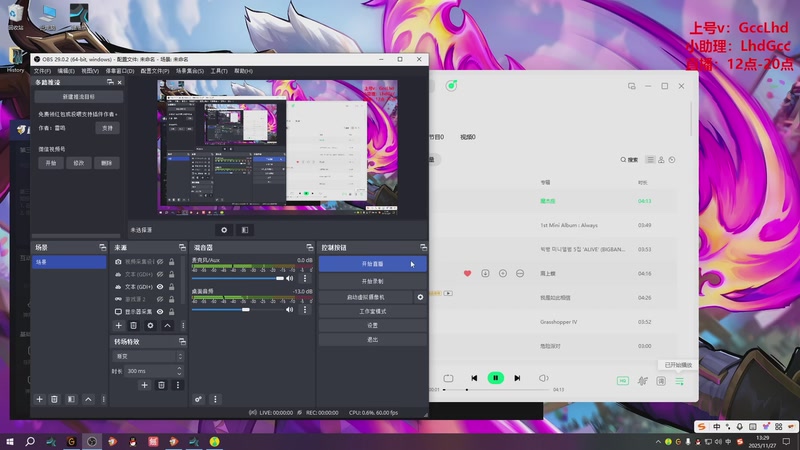800x450 pixels.
Task: Float the 混音器 dock panel
Action: click(x=310, y=247)
